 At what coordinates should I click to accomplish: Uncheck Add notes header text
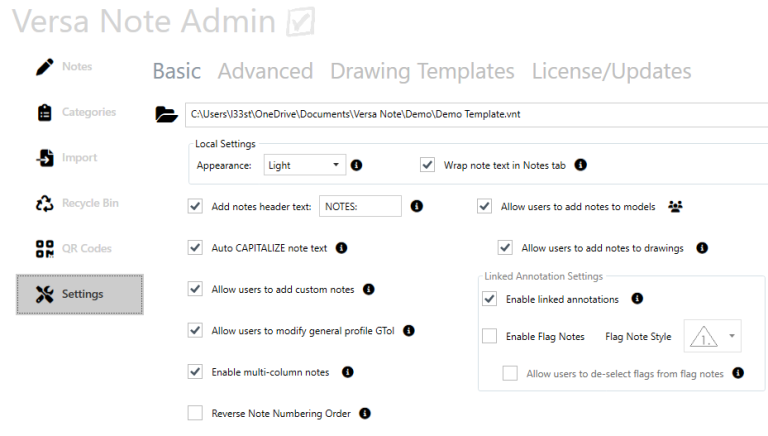[x=195, y=206]
